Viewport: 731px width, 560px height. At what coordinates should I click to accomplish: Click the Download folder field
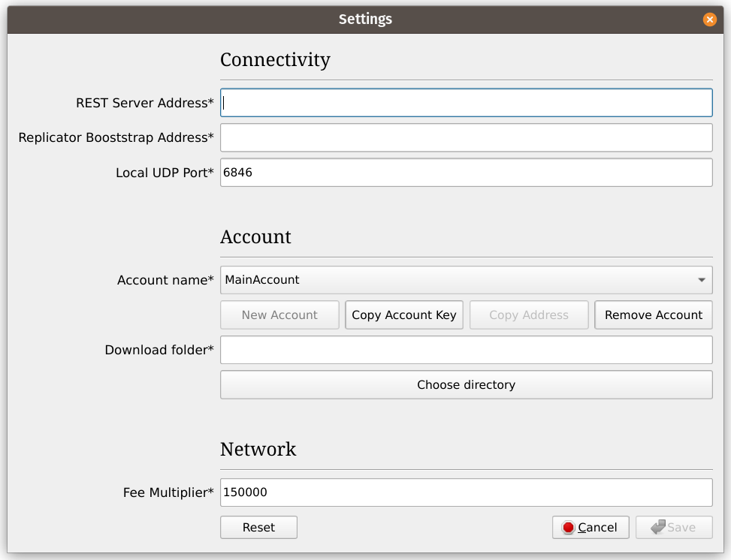pos(467,350)
